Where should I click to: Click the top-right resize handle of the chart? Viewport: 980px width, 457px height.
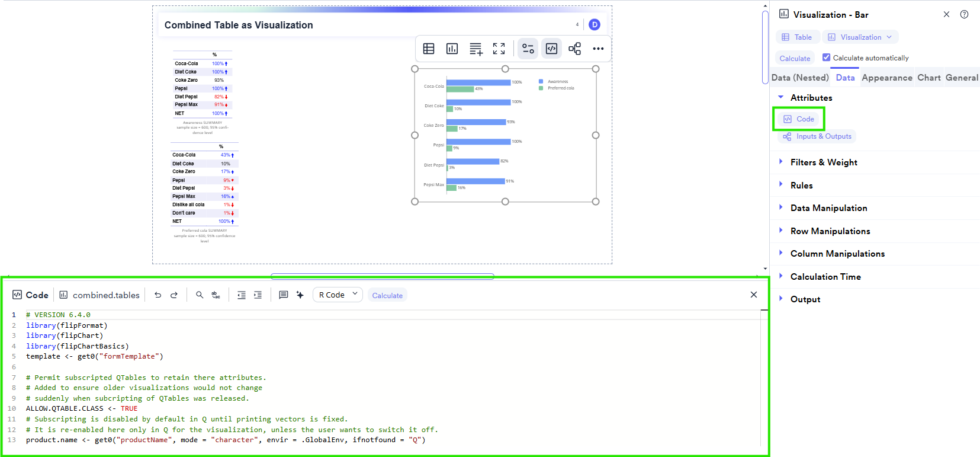pos(596,69)
